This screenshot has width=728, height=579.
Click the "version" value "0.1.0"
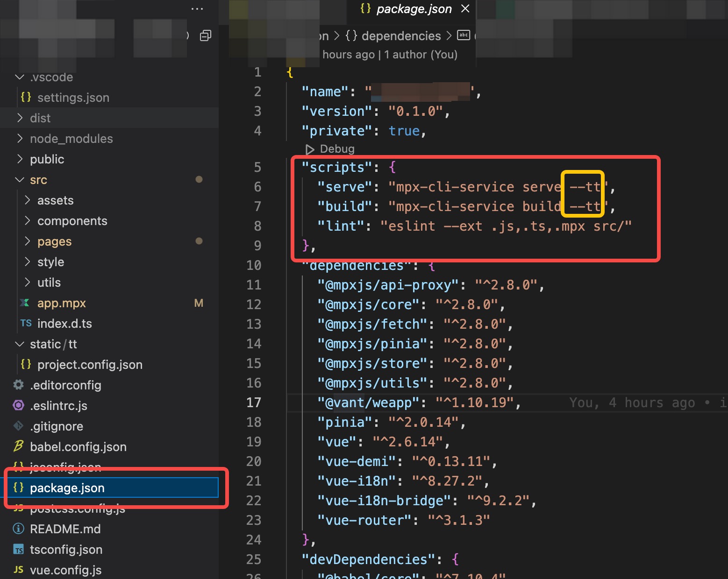coord(416,111)
